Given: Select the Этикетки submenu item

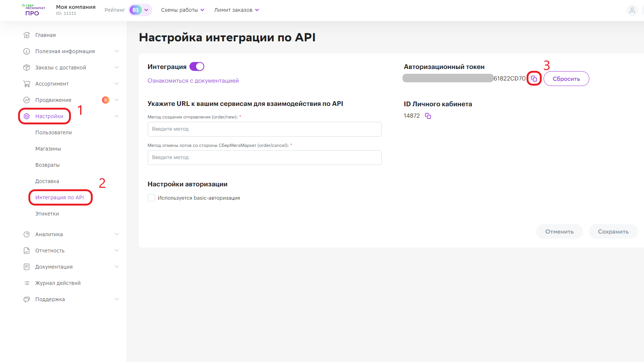Looking at the screenshot, I should tap(47, 214).
